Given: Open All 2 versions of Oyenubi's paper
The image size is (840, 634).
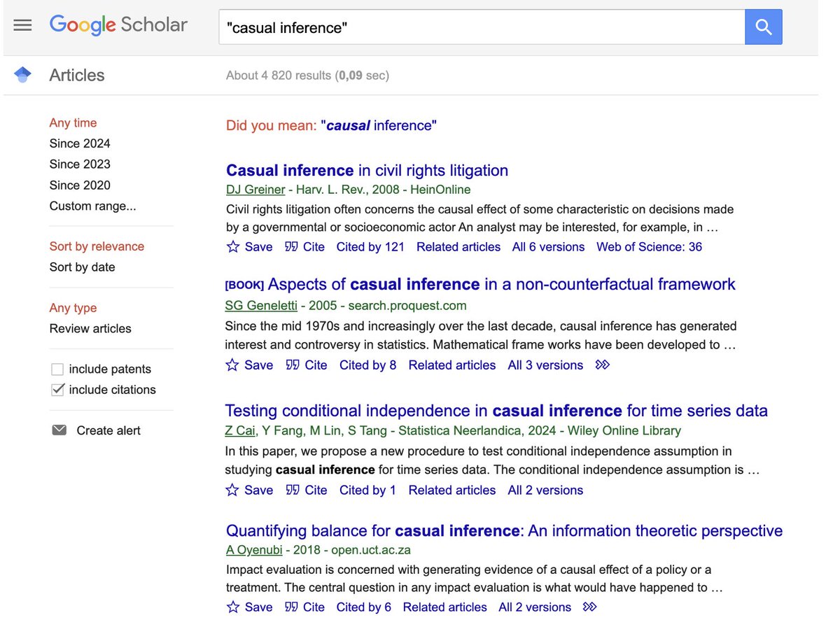Looking at the screenshot, I should coord(535,607).
